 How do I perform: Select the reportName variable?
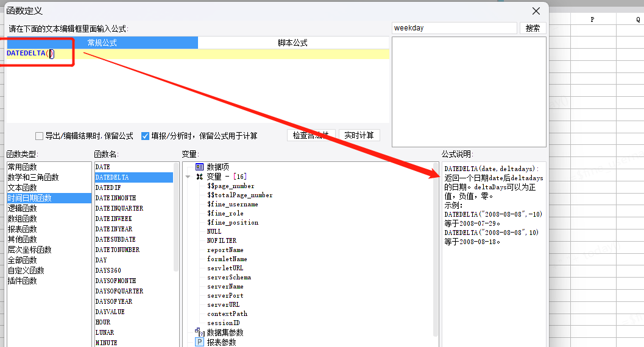point(225,250)
